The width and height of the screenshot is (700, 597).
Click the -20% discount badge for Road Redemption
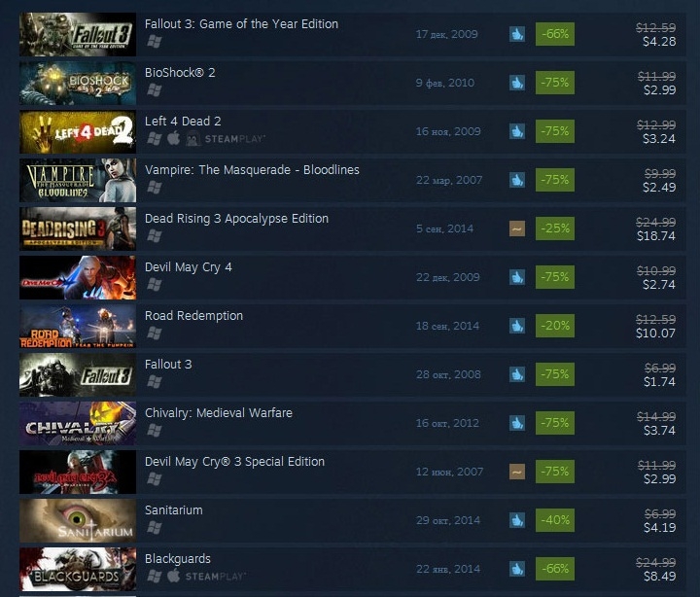pos(555,326)
